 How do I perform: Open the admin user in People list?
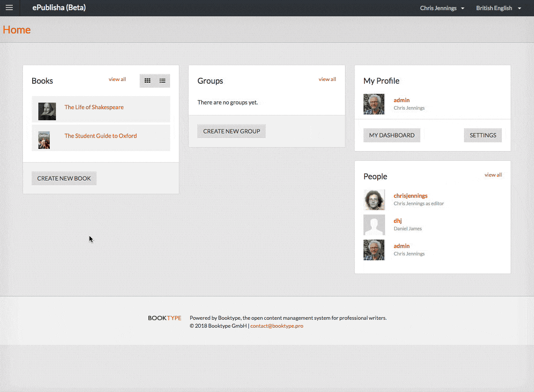[x=401, y=246]
